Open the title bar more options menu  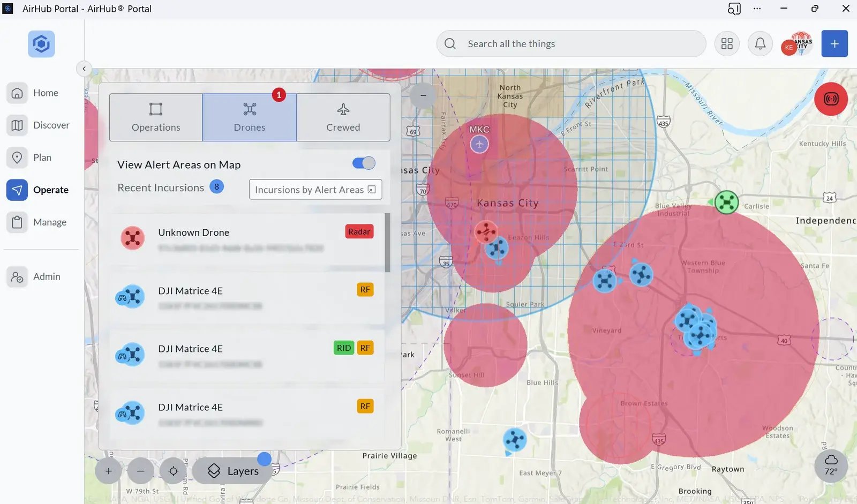757,9
